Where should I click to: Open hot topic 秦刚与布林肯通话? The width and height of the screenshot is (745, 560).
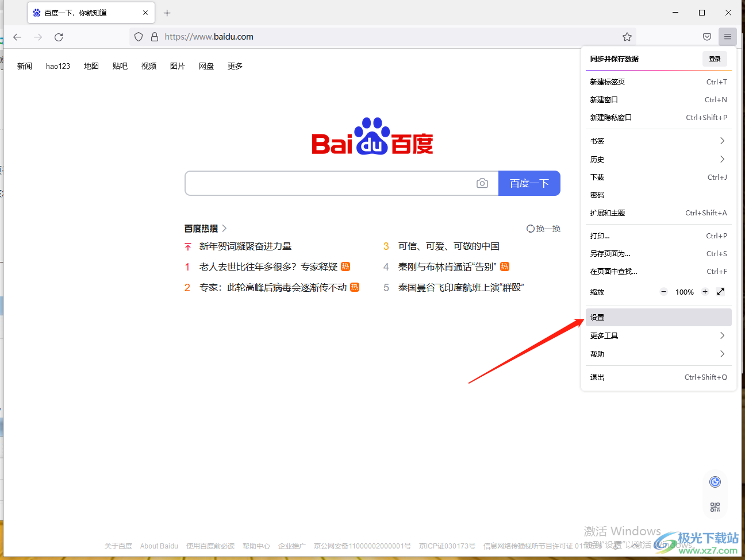(447, 267)
